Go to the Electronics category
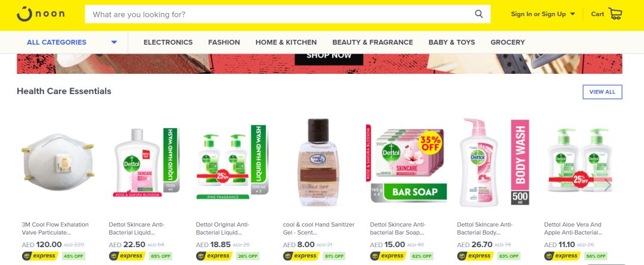The height and width of the screenshot is (265, 644). tap(168, 42)
